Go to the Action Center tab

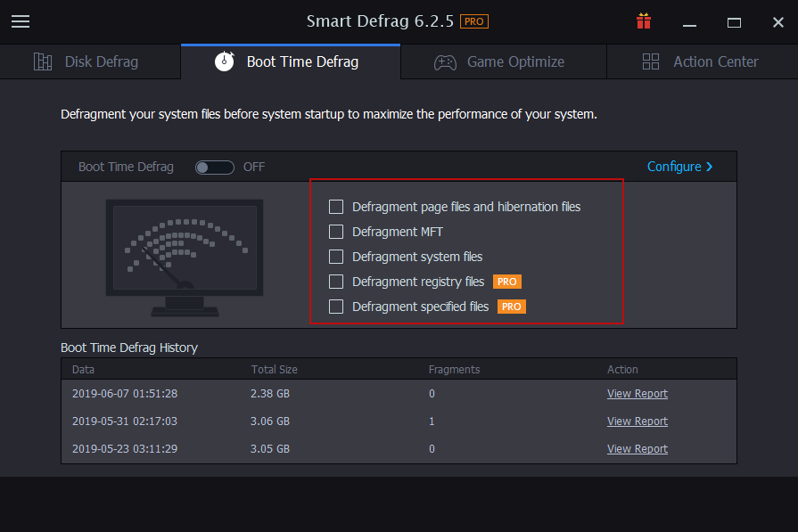(703, 61)
